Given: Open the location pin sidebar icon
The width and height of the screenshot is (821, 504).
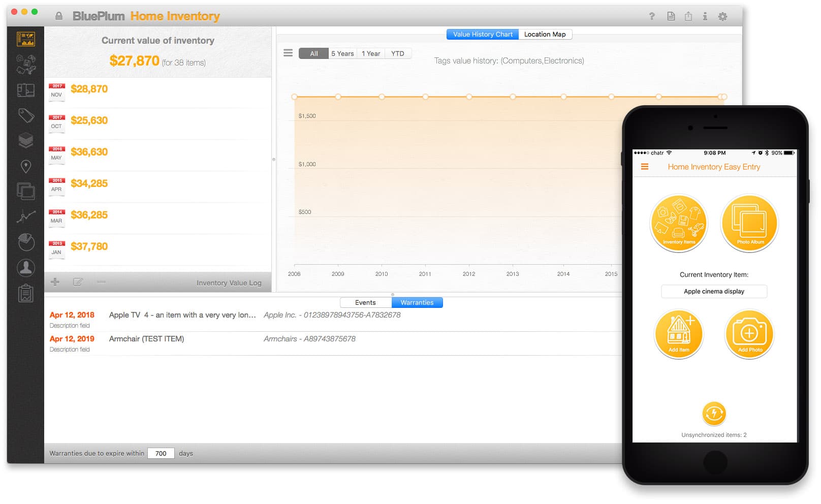Looking at the screenshot, I should point(25,166).
